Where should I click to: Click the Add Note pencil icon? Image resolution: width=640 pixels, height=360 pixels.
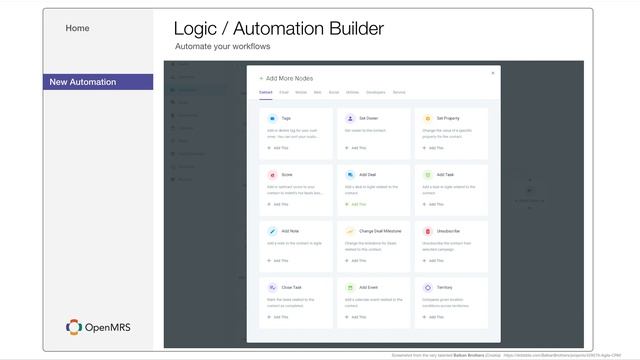pos(272,231)
